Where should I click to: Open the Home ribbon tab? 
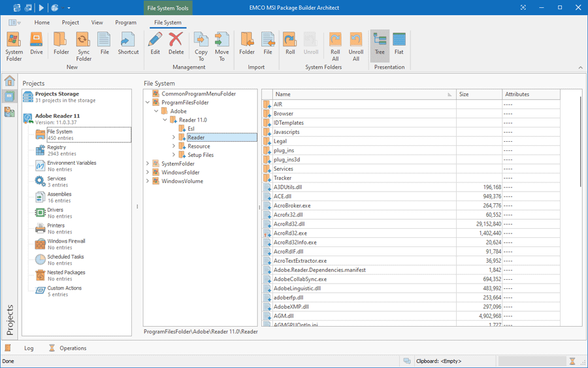click(42, 22)
